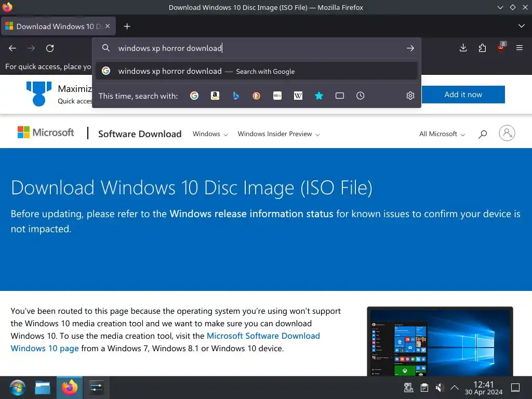The image size is (532, 399).
Task: Search open tabs with the tab icon
Action: click(340, 96)
